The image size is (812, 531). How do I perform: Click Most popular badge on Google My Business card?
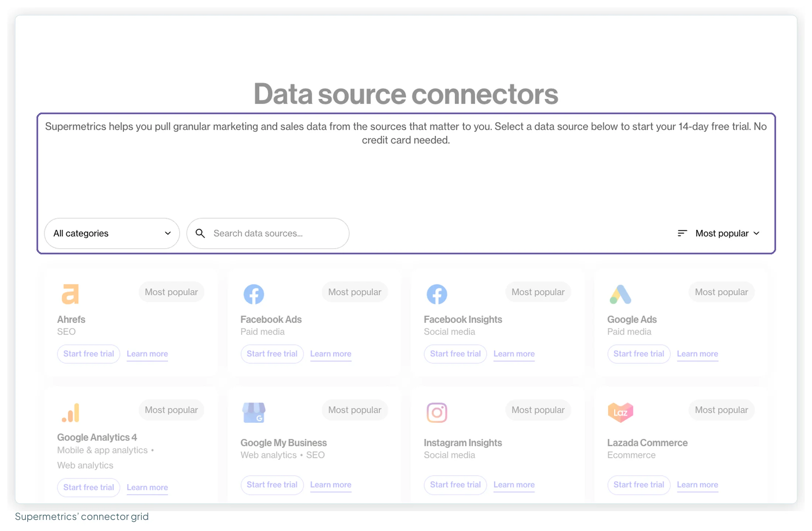pos(355,410)
